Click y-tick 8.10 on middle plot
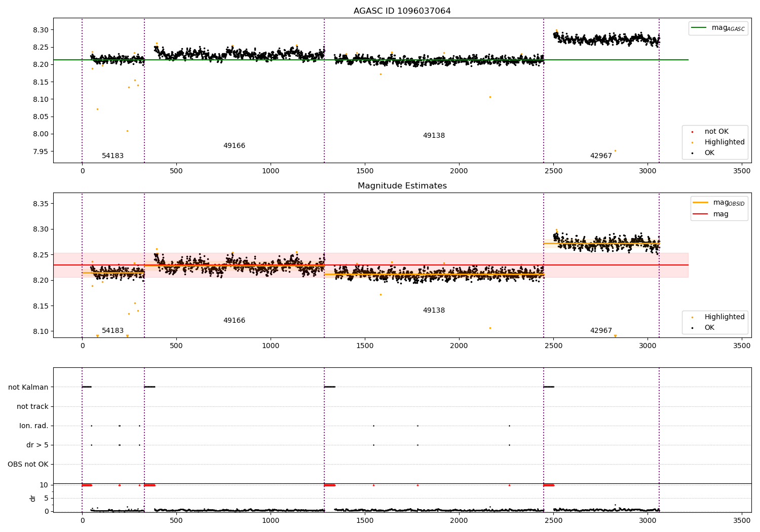 point(40,332)
